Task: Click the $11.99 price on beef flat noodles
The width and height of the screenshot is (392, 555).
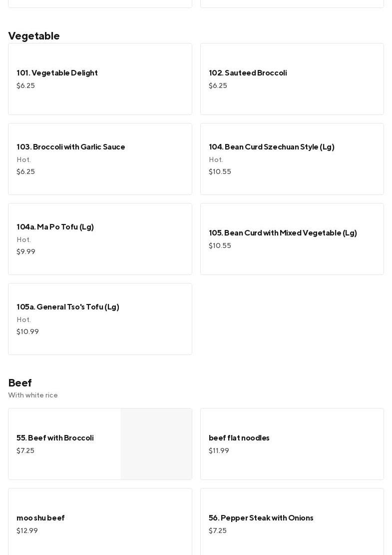Action: (219, 451)
